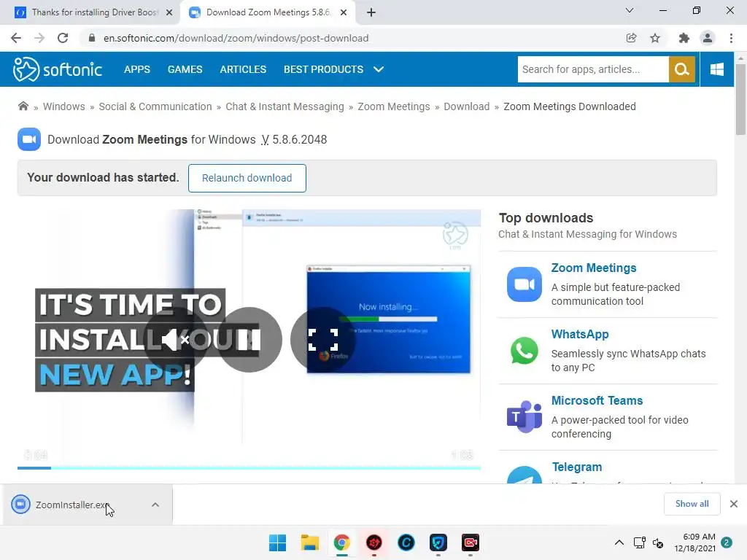This screenshot has width=747, height=560.
Task: Open GAMES menu in Softonic header
Action: (185, 69)
